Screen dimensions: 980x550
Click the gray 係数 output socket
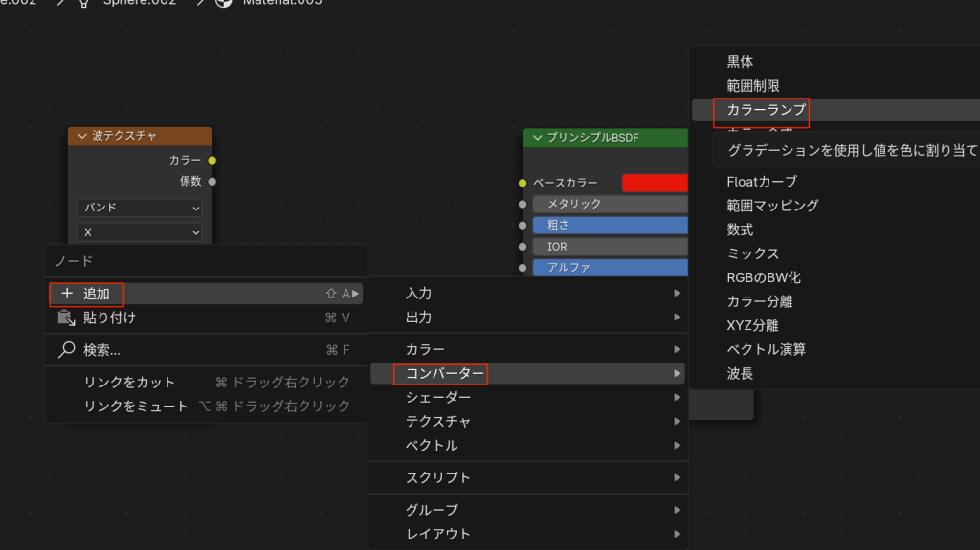pos(212,181)
